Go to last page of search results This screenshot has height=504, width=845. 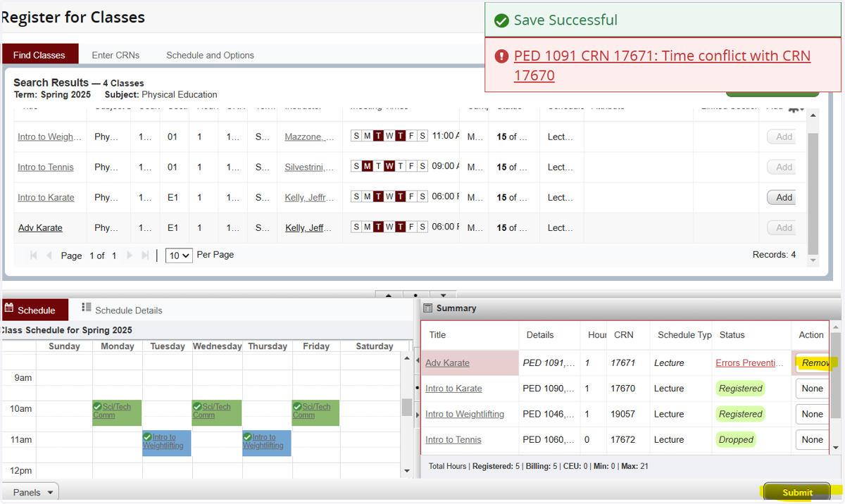click(145, 256)
